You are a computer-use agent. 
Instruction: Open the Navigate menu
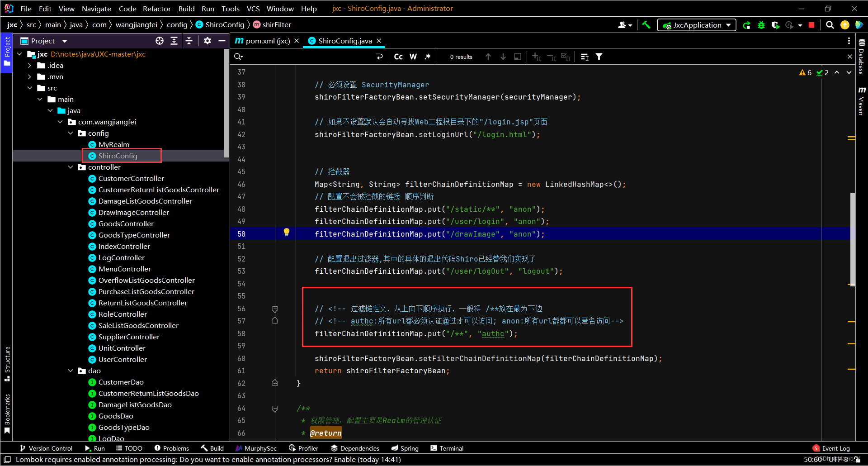(x=96, y=9)
